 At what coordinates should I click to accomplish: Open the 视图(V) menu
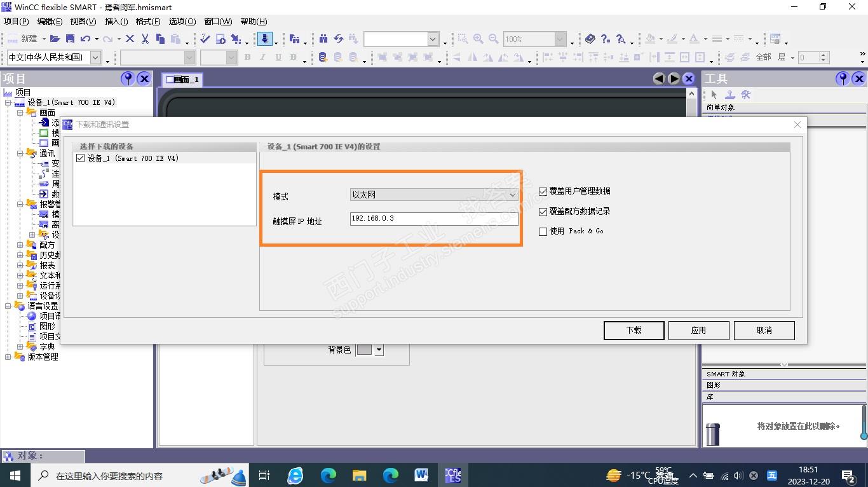pos(83,22)
